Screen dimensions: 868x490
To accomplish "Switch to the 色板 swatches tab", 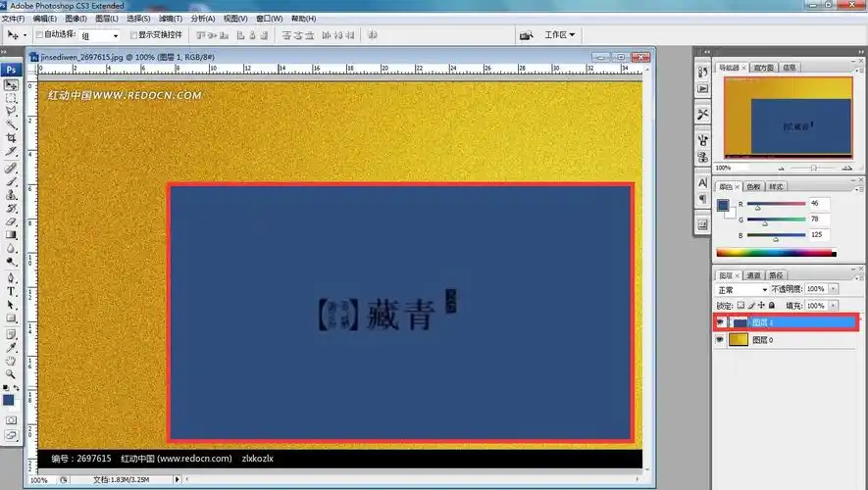I will pyautogui.click(x=754, y=186).
